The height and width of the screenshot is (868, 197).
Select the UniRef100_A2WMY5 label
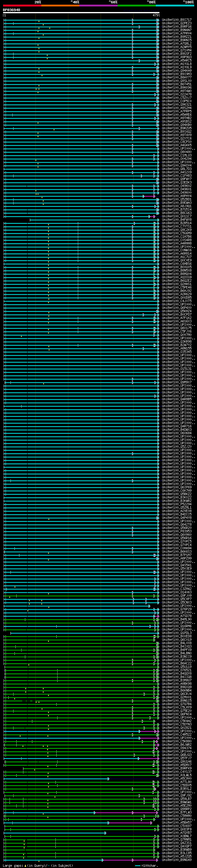tap(177, 47)
